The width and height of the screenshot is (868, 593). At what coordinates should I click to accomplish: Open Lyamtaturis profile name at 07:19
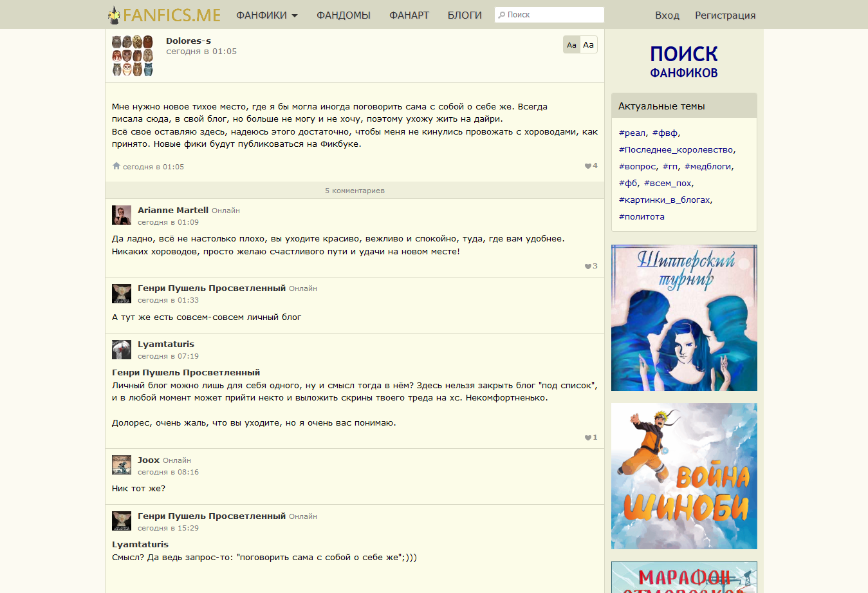coord(166,344)
